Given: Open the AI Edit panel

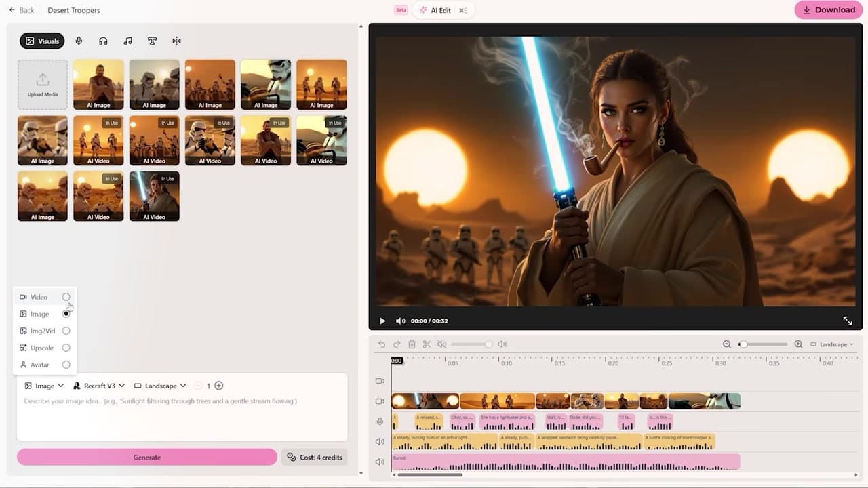Looking at the screenshot, I should click(443, 10).
